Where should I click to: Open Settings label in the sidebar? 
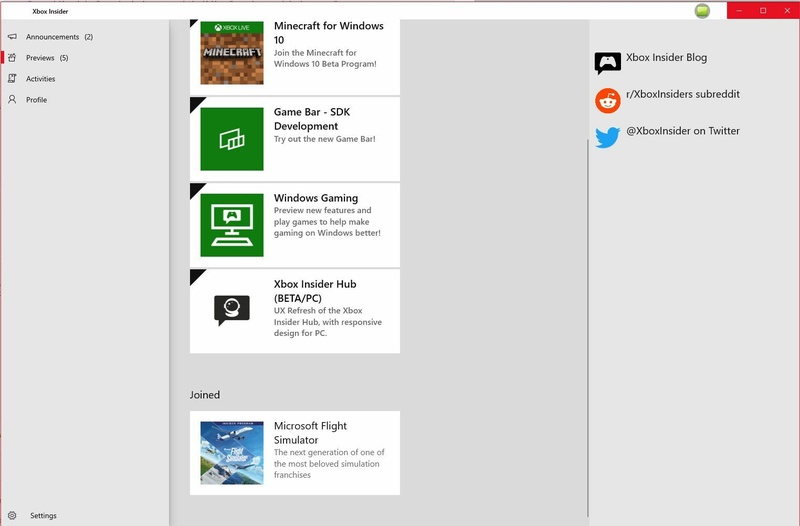(x=43, y=515)
